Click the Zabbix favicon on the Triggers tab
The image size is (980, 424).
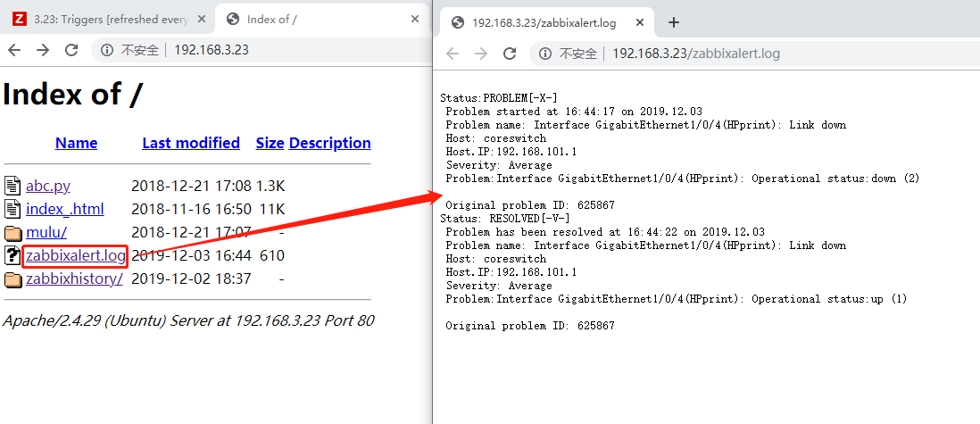[x=20, y=20]
